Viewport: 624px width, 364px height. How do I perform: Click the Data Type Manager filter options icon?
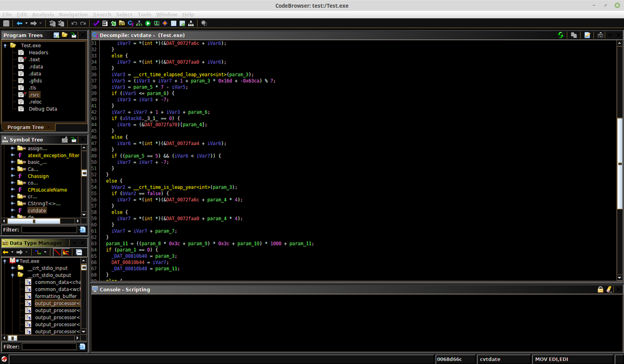click(82, 346)
